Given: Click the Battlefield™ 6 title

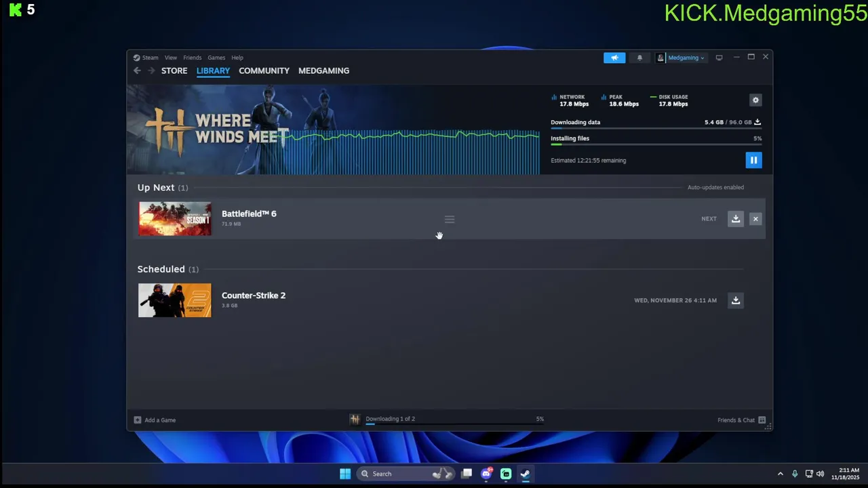Looking at the screenshot, I should (249, 213).
